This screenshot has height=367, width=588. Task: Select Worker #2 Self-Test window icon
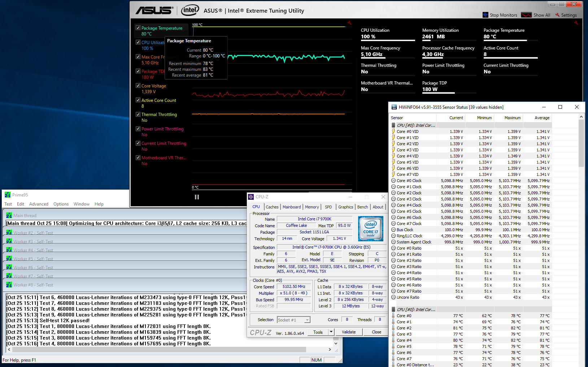click(x=9, y=233)
